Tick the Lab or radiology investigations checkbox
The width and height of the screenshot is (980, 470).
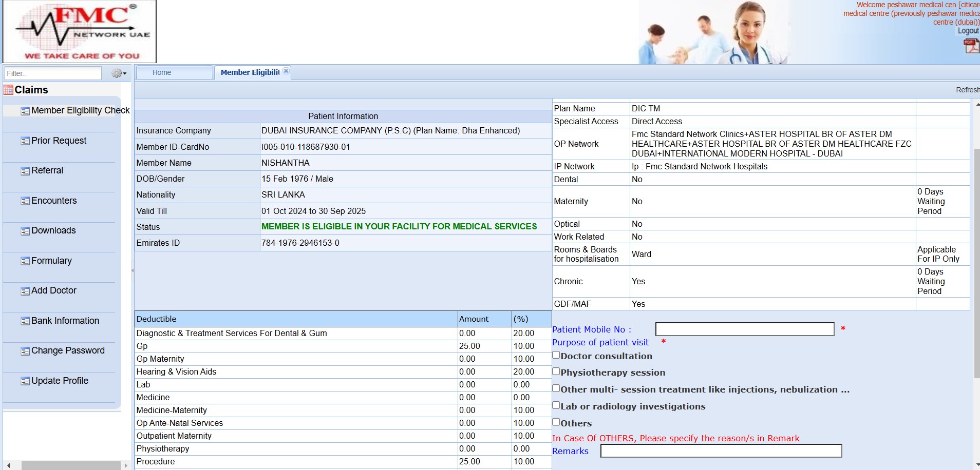tap(556, 405)
